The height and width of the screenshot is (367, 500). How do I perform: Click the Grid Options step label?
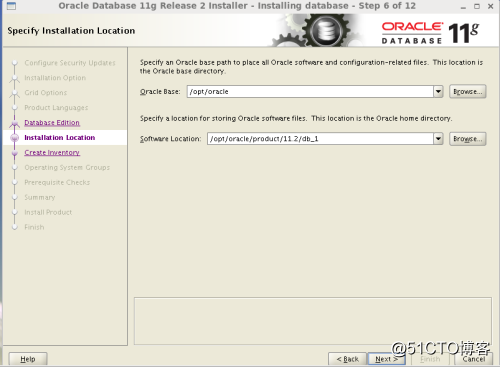[x=46, y=93]
